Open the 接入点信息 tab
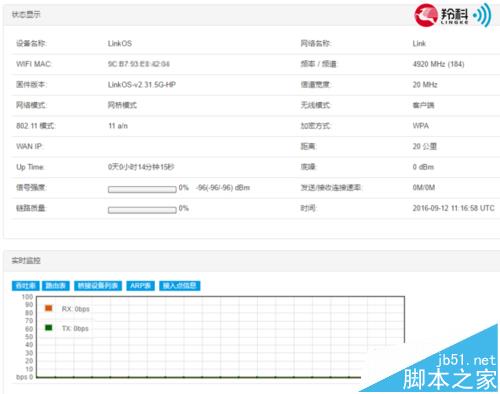This screenshot has height=394, width=500. coord(180,286)
